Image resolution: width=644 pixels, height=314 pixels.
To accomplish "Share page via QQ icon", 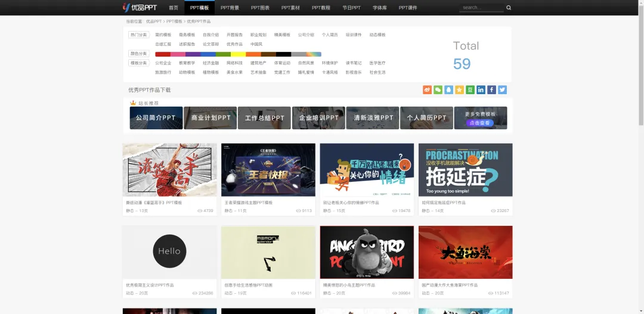I will (448, 89).
